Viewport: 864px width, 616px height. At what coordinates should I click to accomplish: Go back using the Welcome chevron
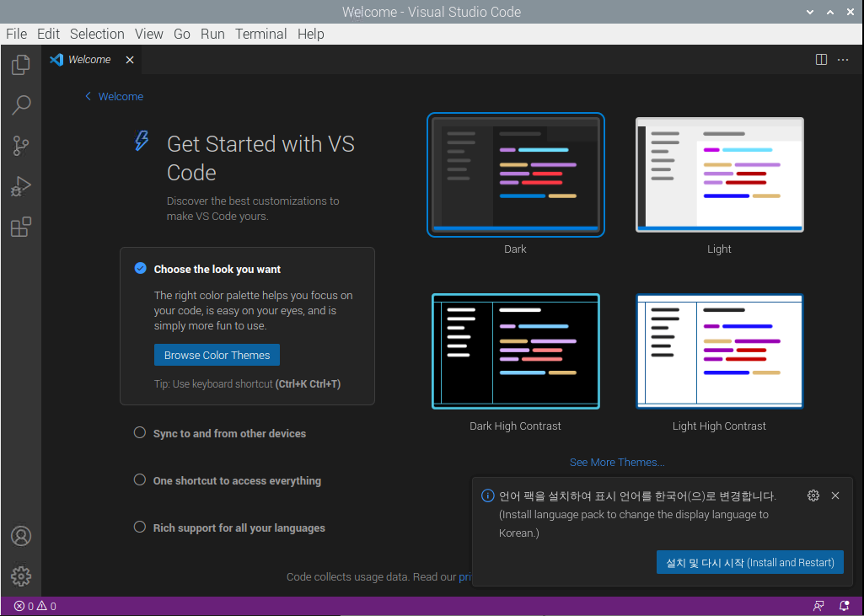pyautogui.click(x=88, y=96)
